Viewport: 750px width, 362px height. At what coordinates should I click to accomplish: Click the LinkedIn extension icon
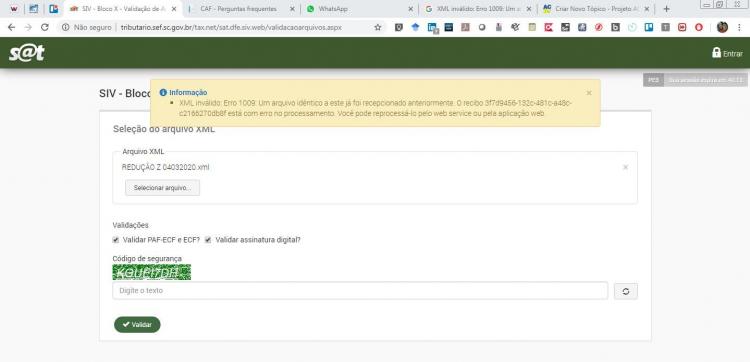click(x=432, y=28)
